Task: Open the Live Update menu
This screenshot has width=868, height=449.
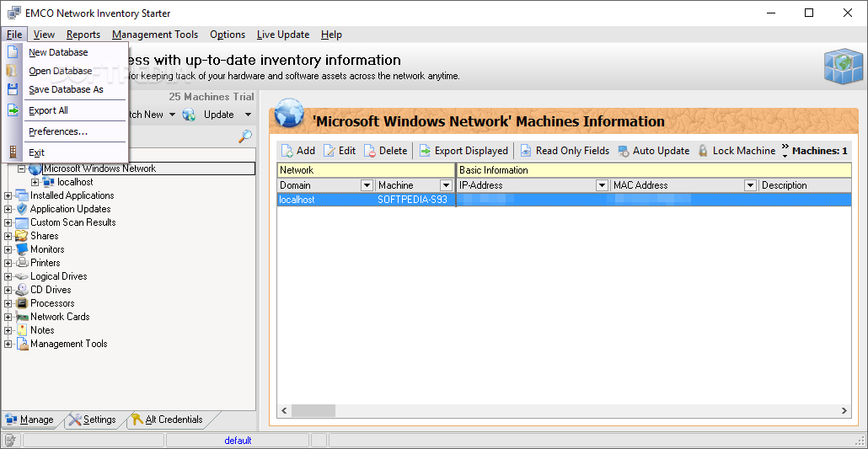Action: point(283,35)
